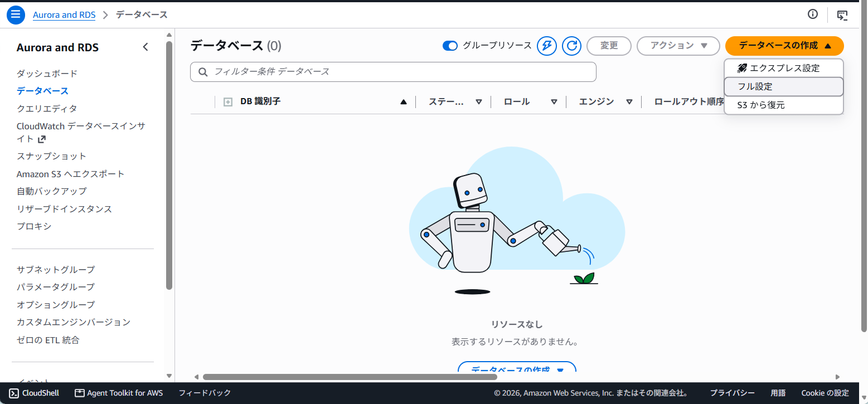Viewport: 868px width, 404px height.
Task: Click the sidebar scroll-down arrow
Action: tap(169, 376)
